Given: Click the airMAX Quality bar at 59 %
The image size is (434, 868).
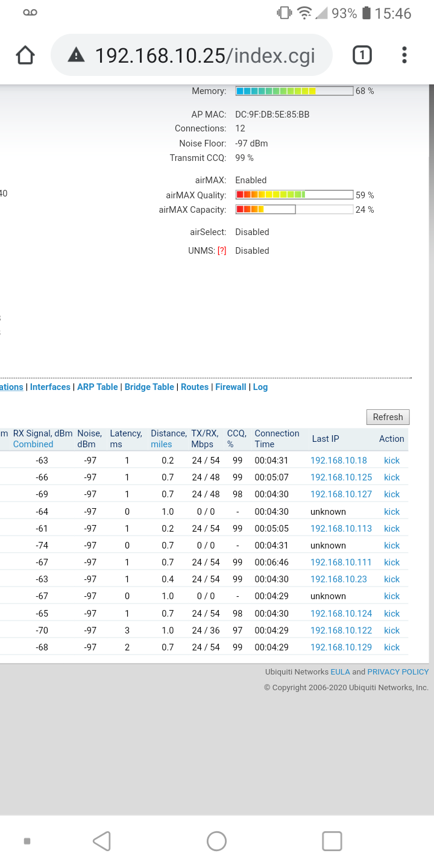Looking at the screenshot, I should (x=294, y=195).
